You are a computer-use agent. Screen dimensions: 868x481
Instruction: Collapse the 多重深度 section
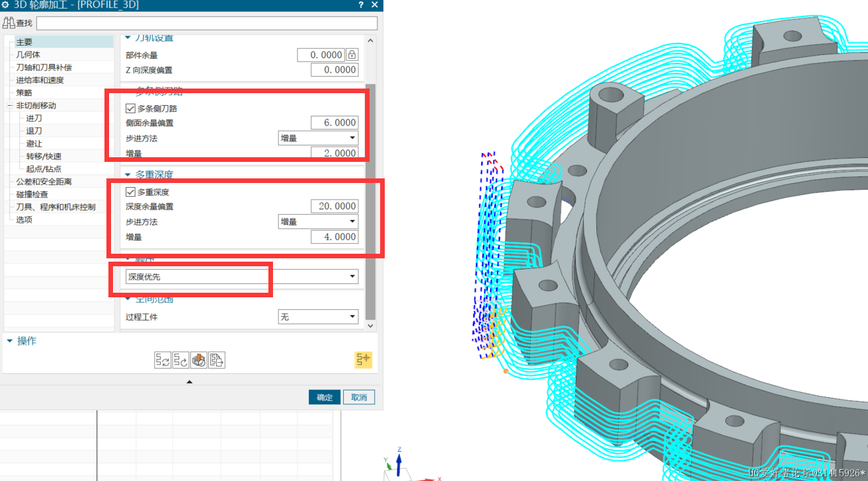[128, 175]
